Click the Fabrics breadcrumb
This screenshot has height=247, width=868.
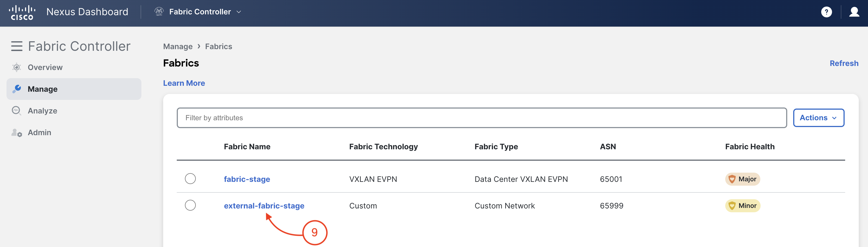pos(219,46)
